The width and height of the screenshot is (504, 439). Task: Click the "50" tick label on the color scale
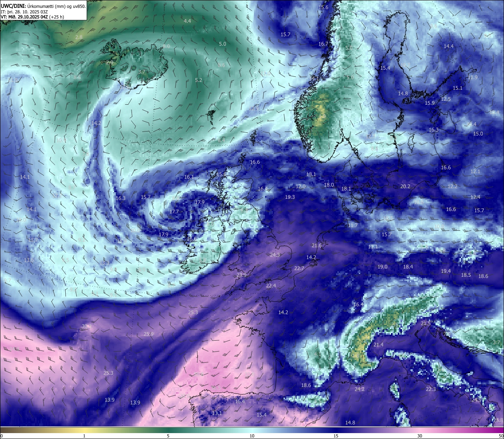[501, 436]
